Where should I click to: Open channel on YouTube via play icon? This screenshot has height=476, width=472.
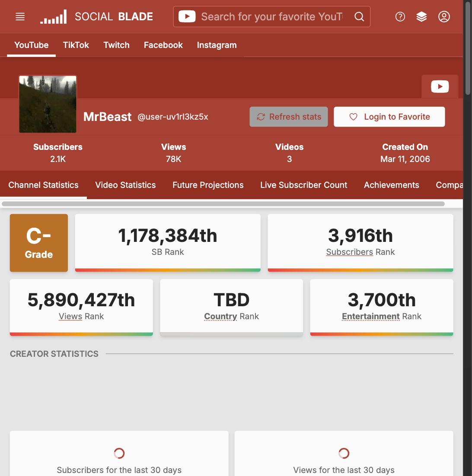[440, 86]
